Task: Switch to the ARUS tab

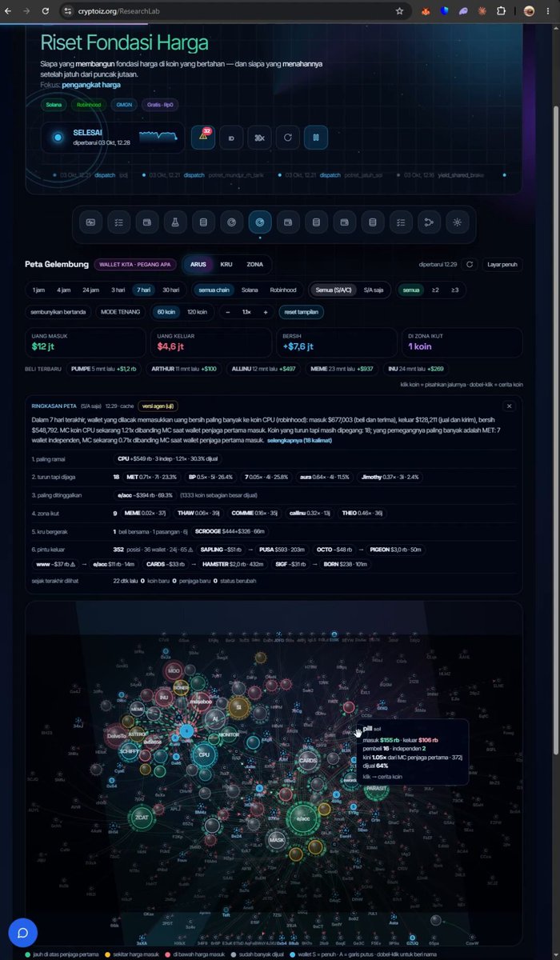Action: [x=198, y=264]
